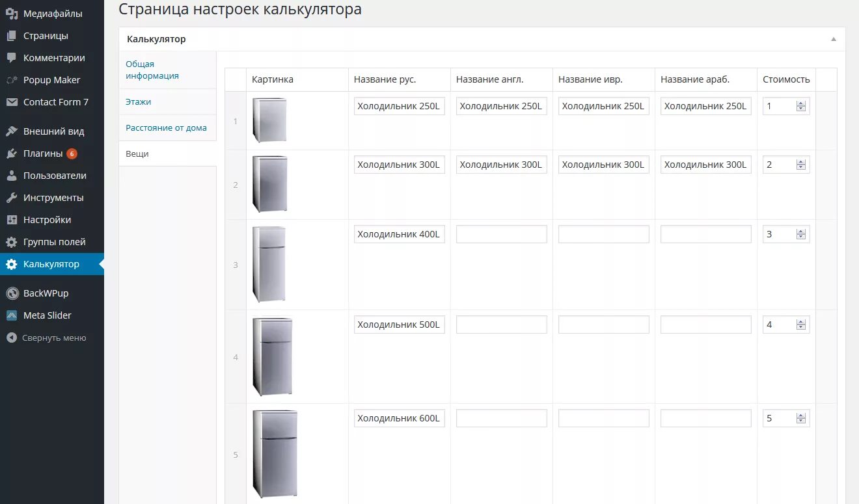Click Russian name field Холодильник 500L
This screenshot has width=859, height=504.
pyautogui.click(x=400, y=325)
